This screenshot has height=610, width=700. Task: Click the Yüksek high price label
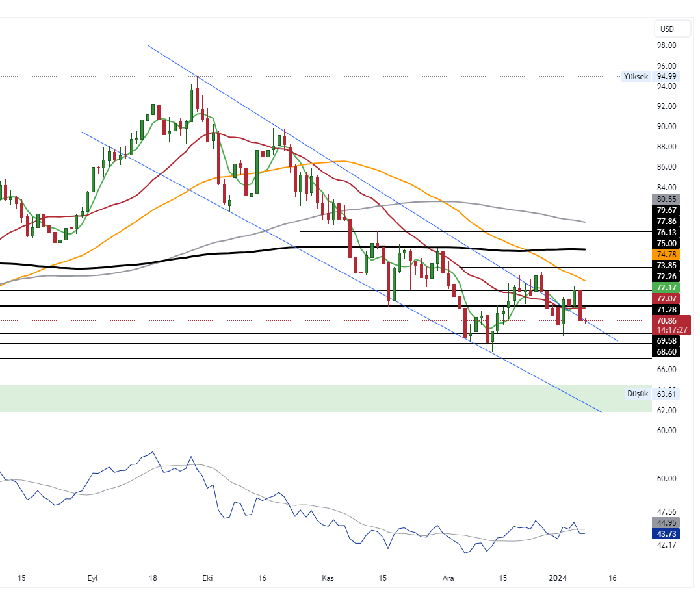click(x=635, y=77)
